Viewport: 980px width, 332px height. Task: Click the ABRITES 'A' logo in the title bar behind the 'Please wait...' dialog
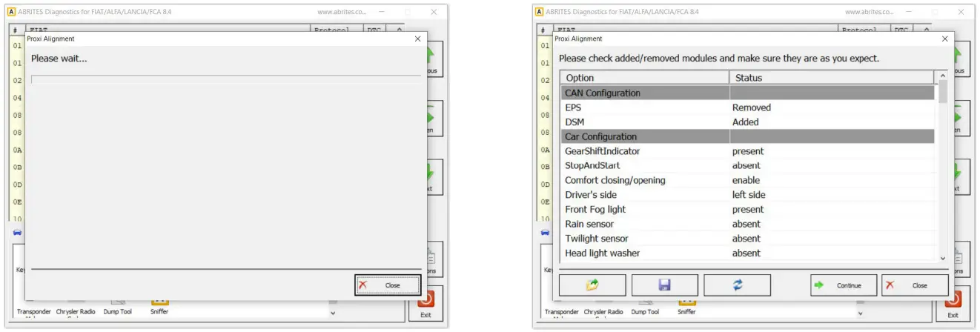[11, 12]
